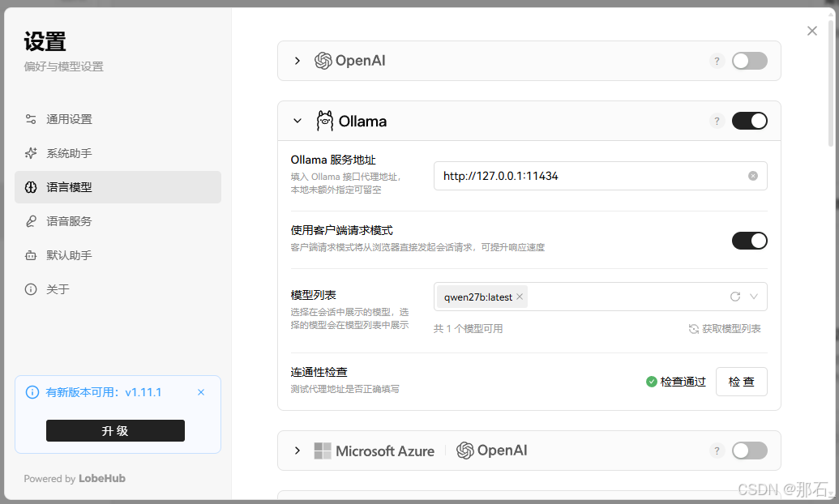Image resolution: width=839 pixels, height=504 pixels.
Task: Collapse the Ollama section
Action: point(298,121)
